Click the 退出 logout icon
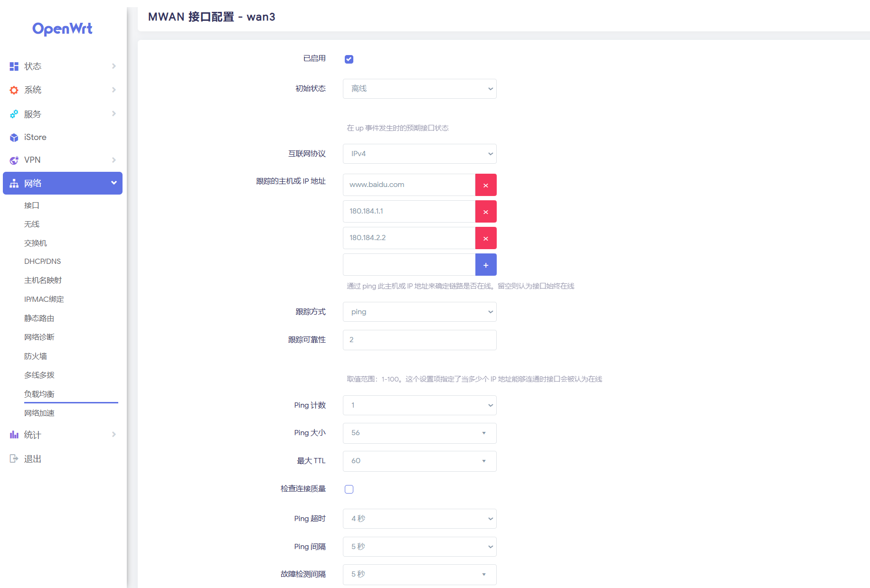The image size is (870, 588). coord(14,459)
